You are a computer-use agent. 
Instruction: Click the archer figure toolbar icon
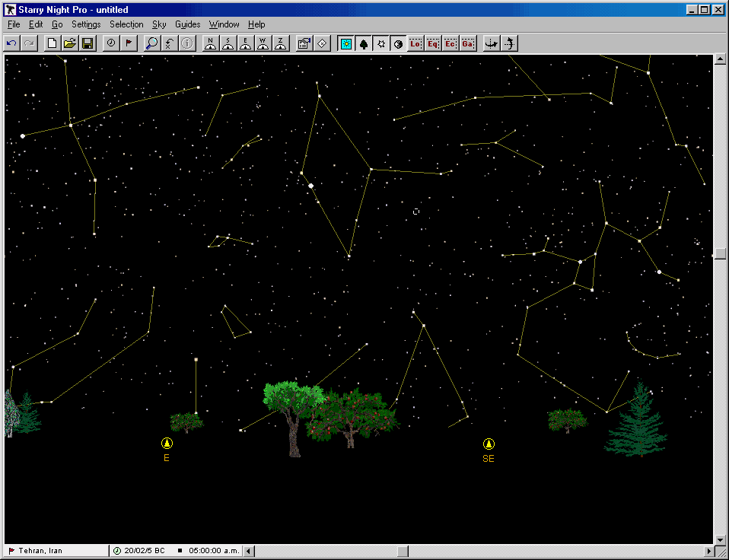tap(510, 43)
